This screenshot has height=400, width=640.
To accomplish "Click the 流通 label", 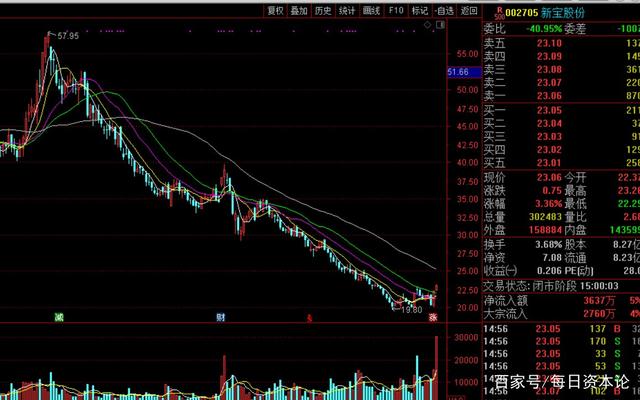I will tap(575, 258).
